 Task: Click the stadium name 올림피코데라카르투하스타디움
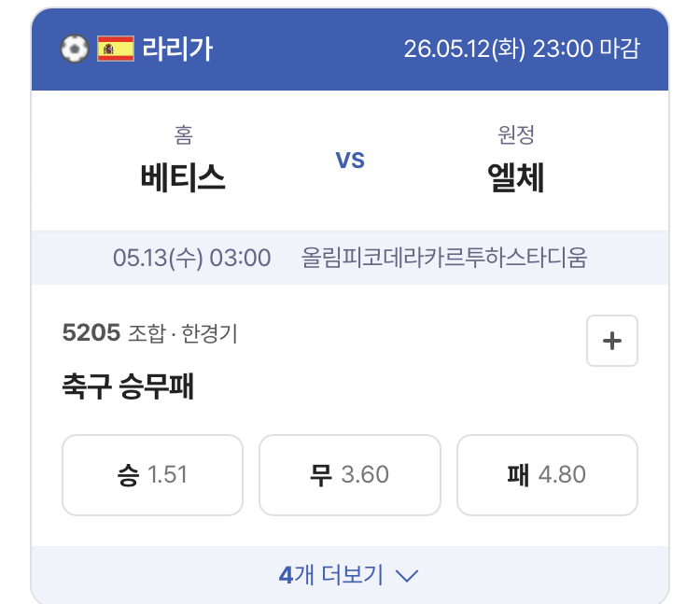[x=444, y=258]
